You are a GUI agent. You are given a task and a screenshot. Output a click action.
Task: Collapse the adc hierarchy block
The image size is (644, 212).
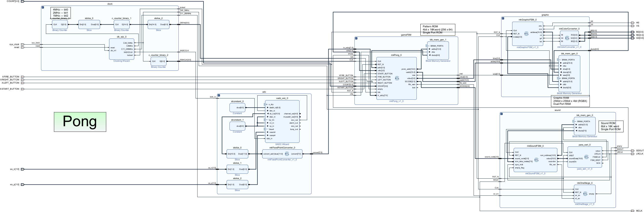tap(219, 95)
